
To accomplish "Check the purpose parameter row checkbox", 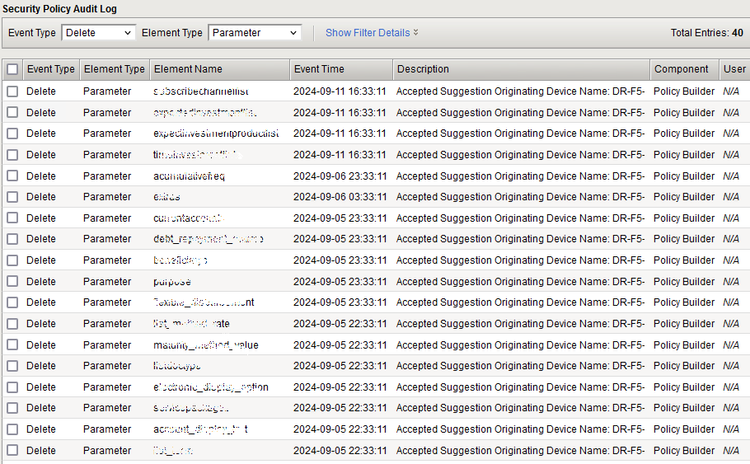I will pos(12,281).
